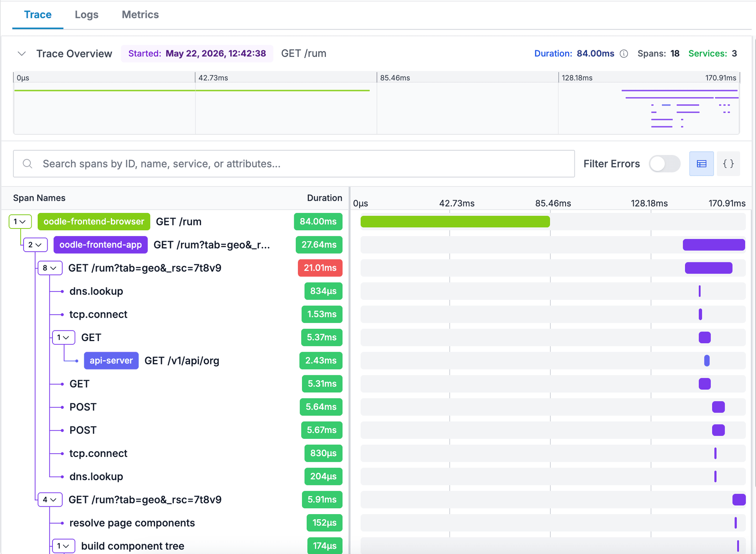Collapse the GET /rum span with 4 children
The image size is (756, 554).
(50, 500)
